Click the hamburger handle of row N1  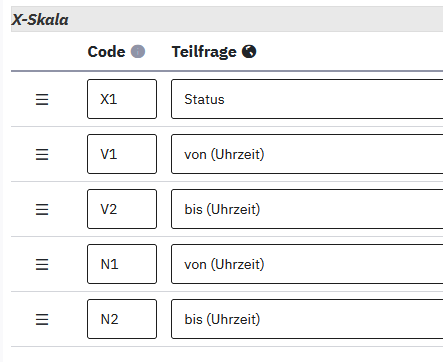(x=42, y=264)
